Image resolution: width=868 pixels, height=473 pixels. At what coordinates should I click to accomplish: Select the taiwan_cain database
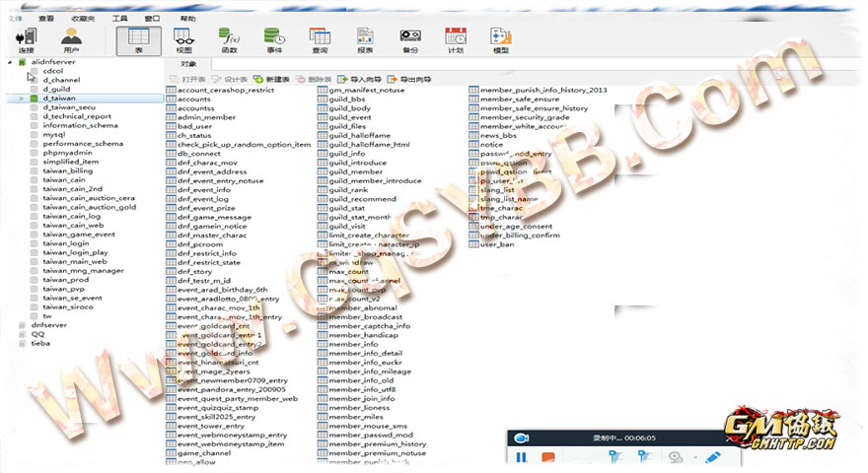64,179
